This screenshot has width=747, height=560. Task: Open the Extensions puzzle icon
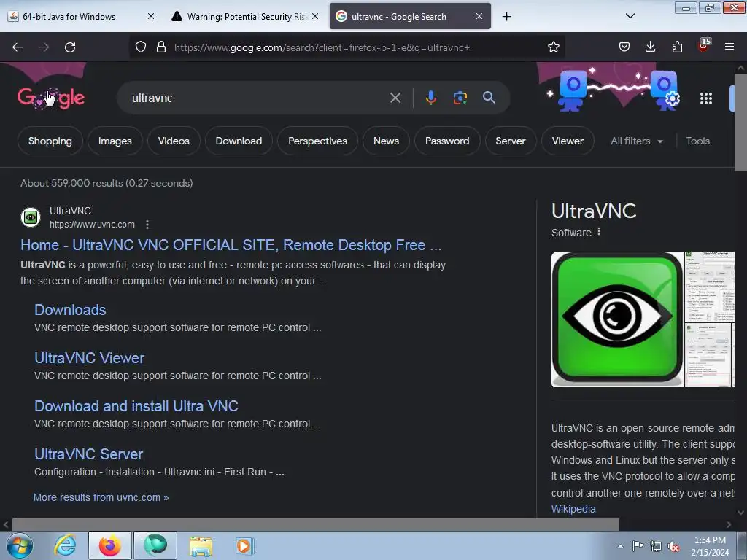677,47
